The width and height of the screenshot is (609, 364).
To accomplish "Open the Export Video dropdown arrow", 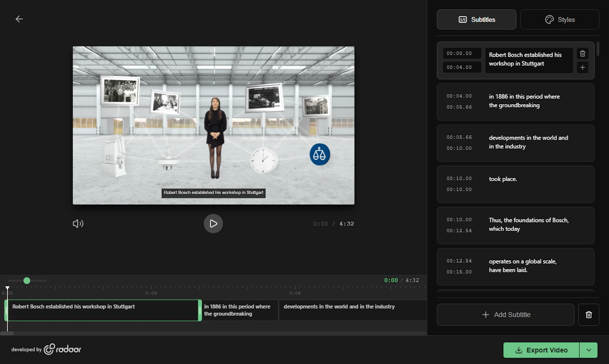I will tap(589, 350).
